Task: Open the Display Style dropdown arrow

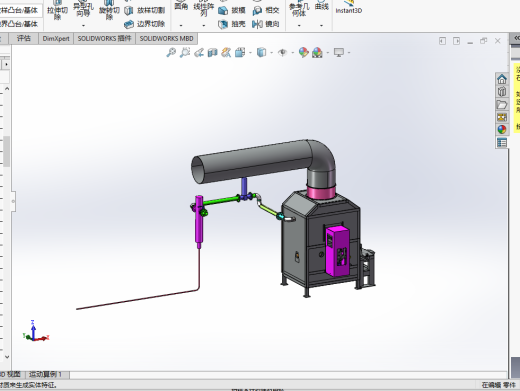Action: 272,53
